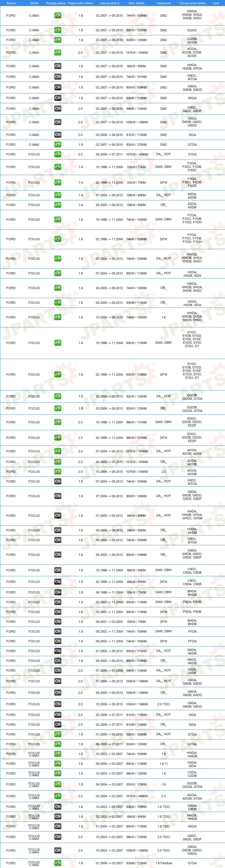
Task: Select engine code cell AODA, AODB, SYDA, AODE
Action: pyautogui.click(x=192, y=53)
